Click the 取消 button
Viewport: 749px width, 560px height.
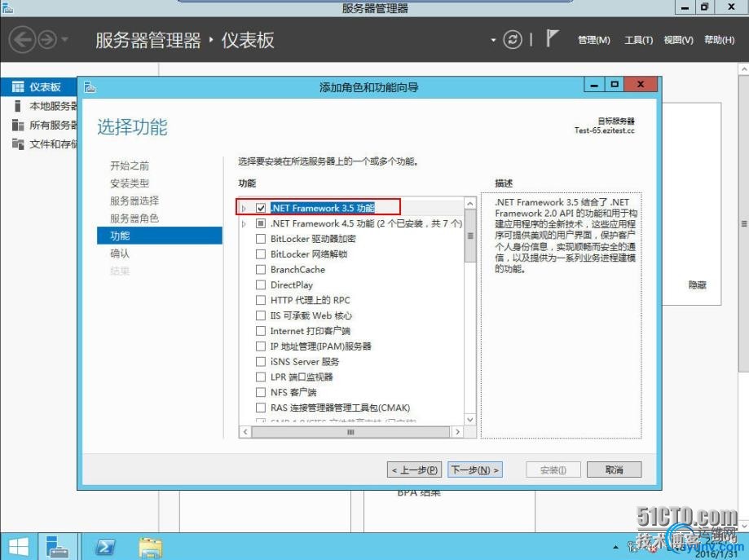click(x=614, y=470)
